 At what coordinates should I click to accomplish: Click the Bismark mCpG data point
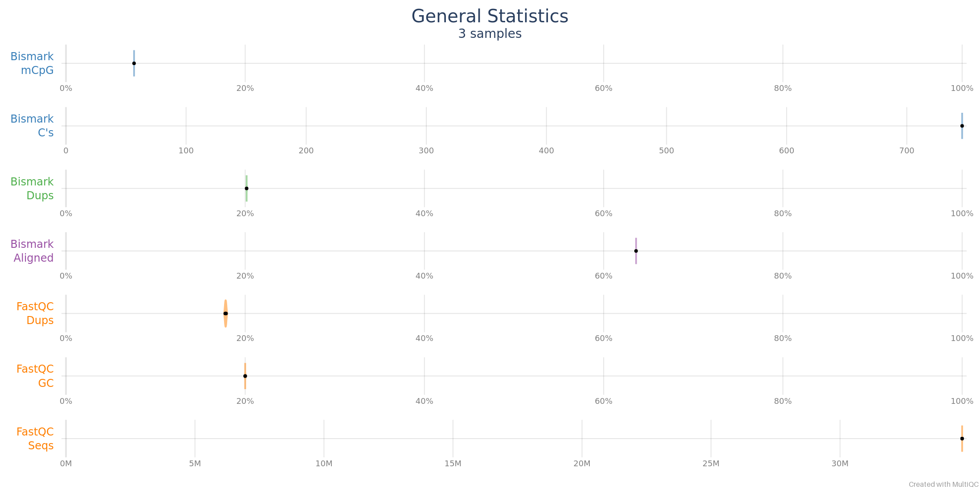point(134,63)
